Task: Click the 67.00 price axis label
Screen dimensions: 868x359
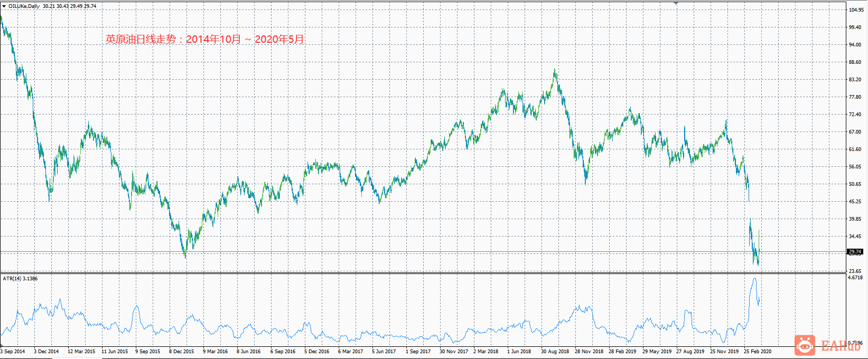Action: click(x=855, y=132)
